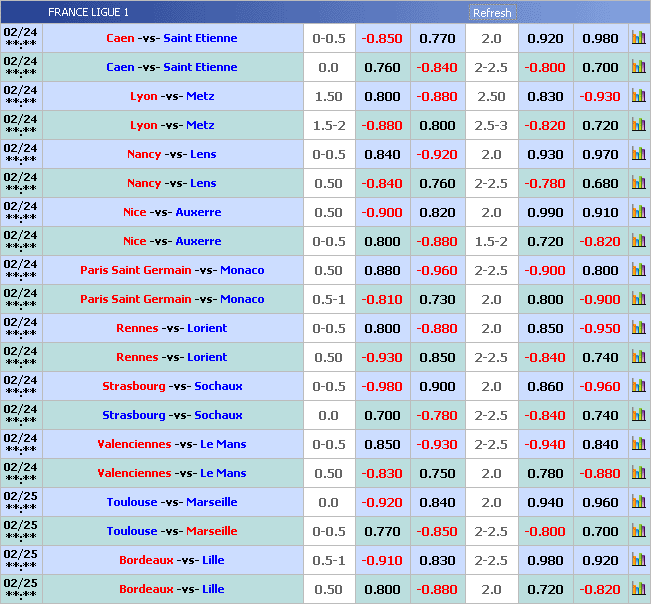The image size is (651, 604).
Task: Select the -0.980 odds for Strasbourg
Action: (382, 387)
